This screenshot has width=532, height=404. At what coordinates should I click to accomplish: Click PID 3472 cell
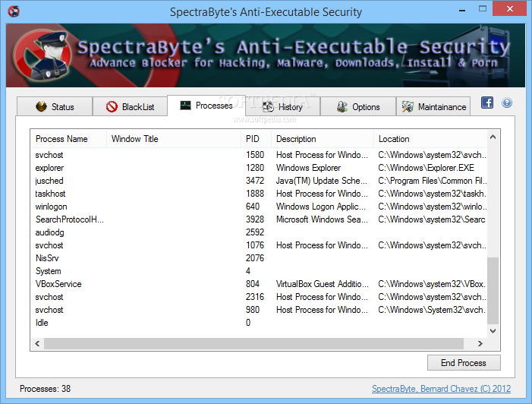click(255, 181)
